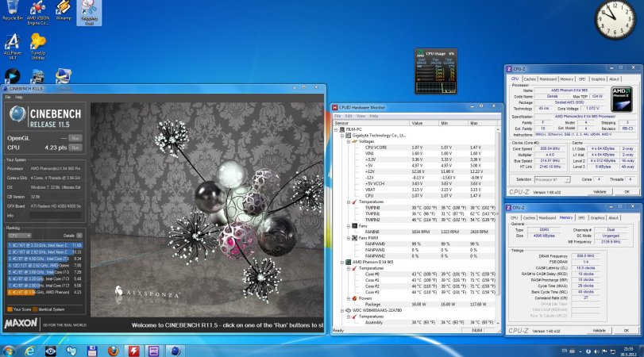Click the volume icon in the system tray
The image size is (644, 357).
[x=596, y=351]
